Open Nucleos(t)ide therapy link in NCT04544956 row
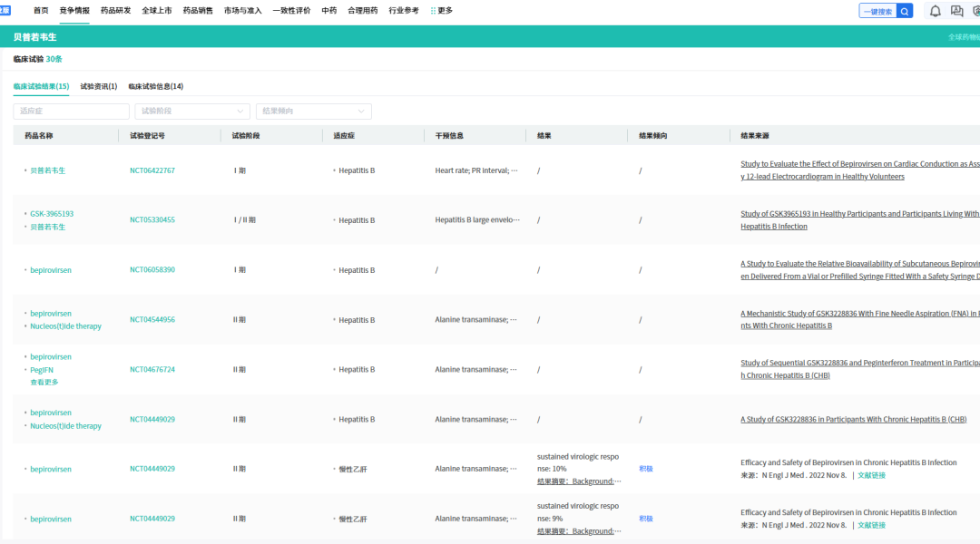 [65, 326]
